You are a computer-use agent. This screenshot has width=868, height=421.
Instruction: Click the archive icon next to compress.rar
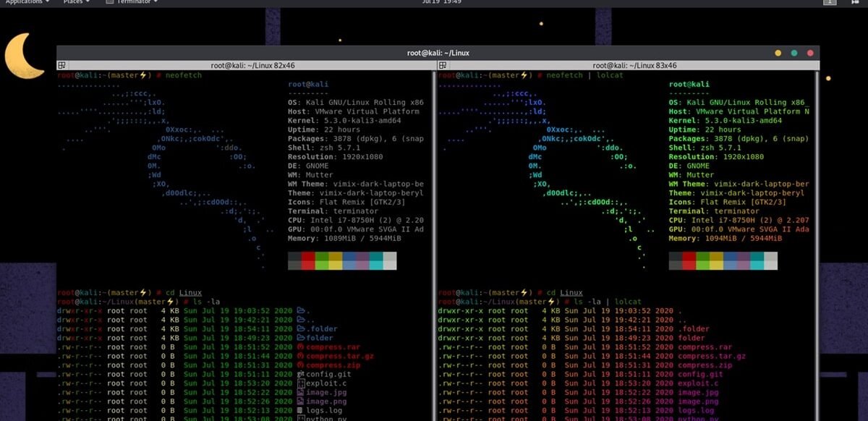300,346
